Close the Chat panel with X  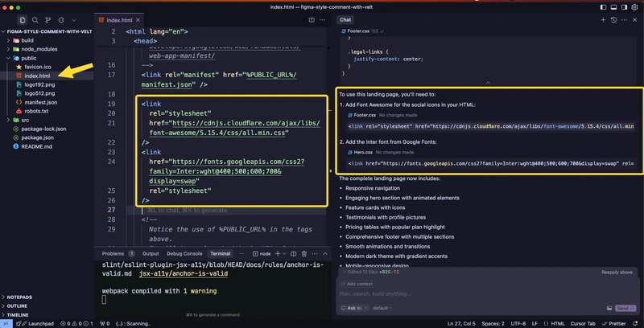[634, 19]
